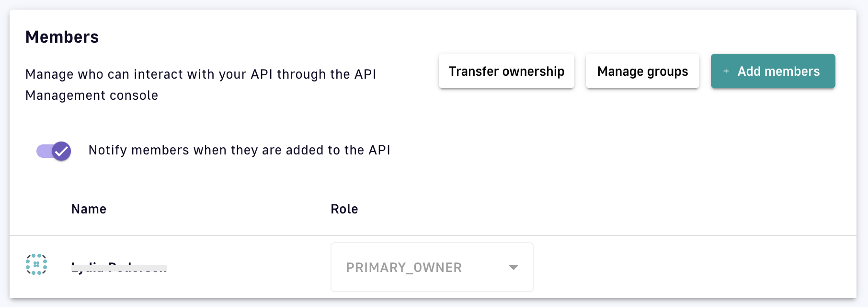Click the checkmark knob on the purple switch
Screen dimensions: 868x307
[x=61, y=151]
